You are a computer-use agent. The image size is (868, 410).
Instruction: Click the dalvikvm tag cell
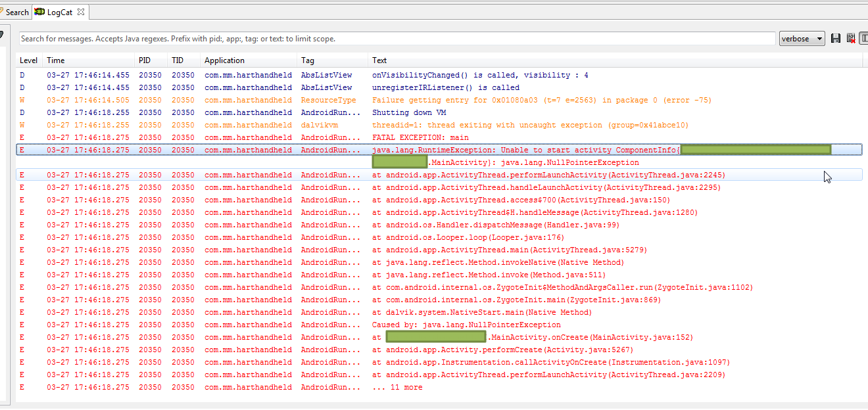coord(318,125)
